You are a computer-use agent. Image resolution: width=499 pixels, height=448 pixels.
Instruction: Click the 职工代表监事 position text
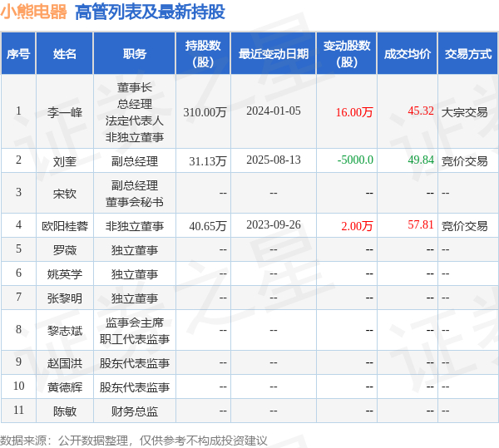[135, 339]
